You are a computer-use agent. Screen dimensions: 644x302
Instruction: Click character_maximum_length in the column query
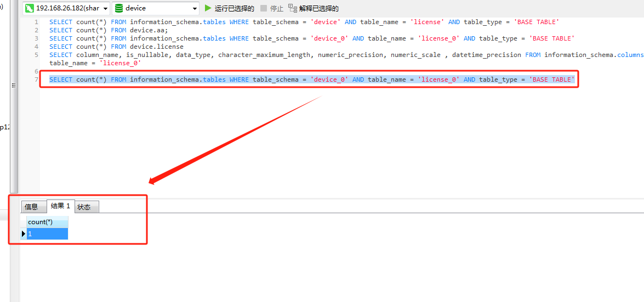point(264,55)
